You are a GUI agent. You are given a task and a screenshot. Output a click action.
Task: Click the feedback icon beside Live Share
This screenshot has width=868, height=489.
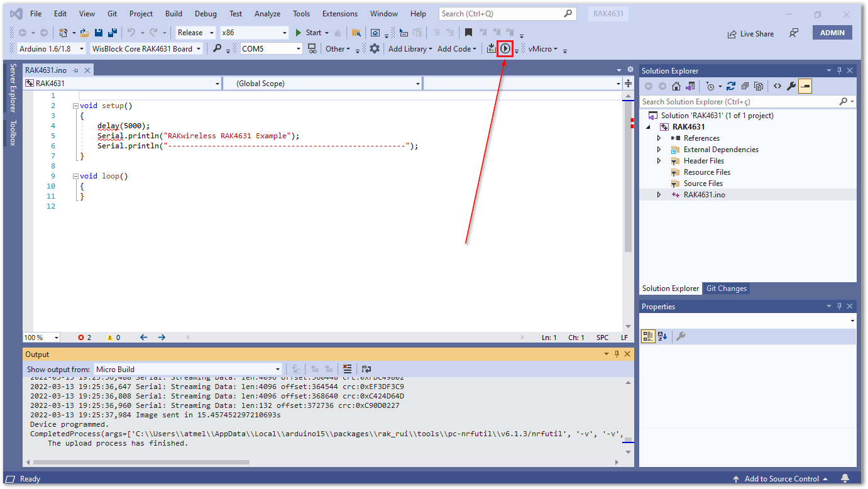pyautogui.click(x=794, y=33)
